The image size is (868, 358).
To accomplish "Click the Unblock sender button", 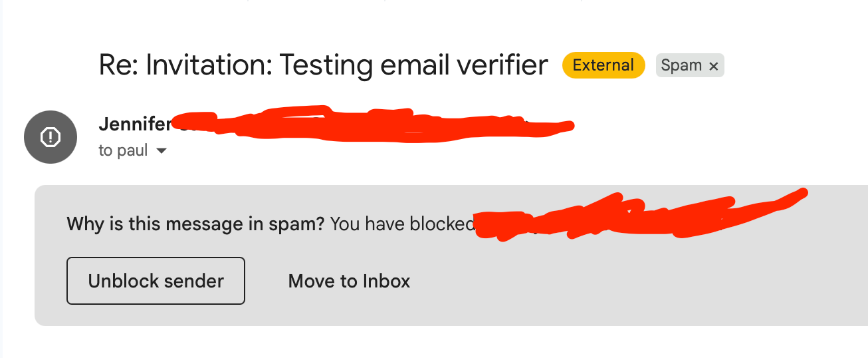I will point(156,281).
